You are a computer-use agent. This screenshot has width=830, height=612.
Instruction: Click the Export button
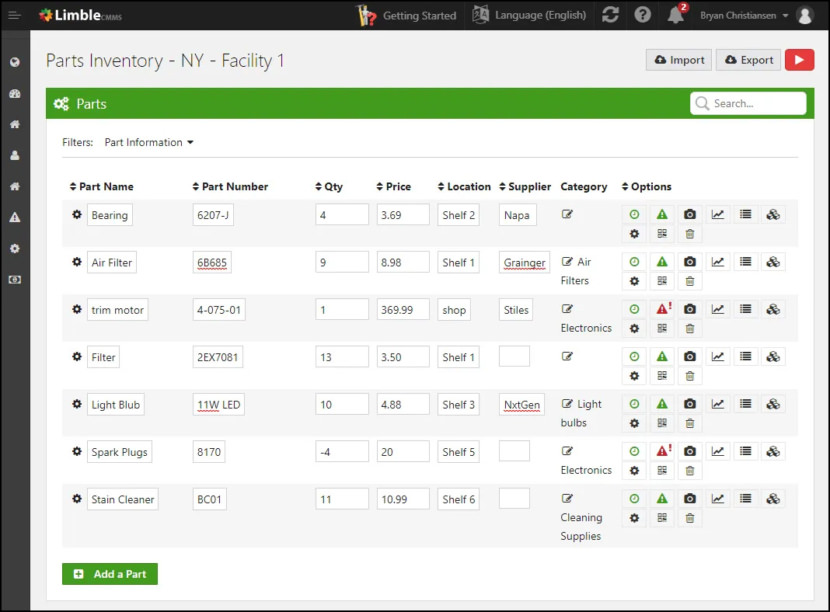[748, 60]
